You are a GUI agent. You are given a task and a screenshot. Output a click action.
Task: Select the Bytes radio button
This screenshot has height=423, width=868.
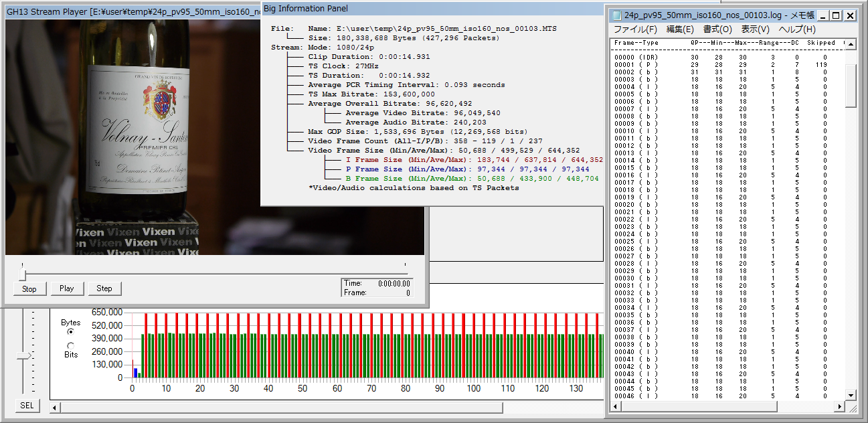(x=71, y=332)
